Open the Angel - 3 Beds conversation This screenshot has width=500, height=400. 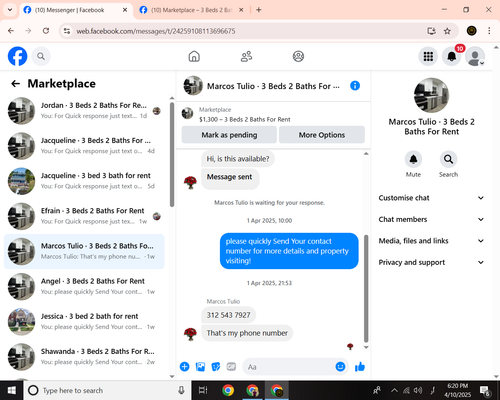coord(84,286)
